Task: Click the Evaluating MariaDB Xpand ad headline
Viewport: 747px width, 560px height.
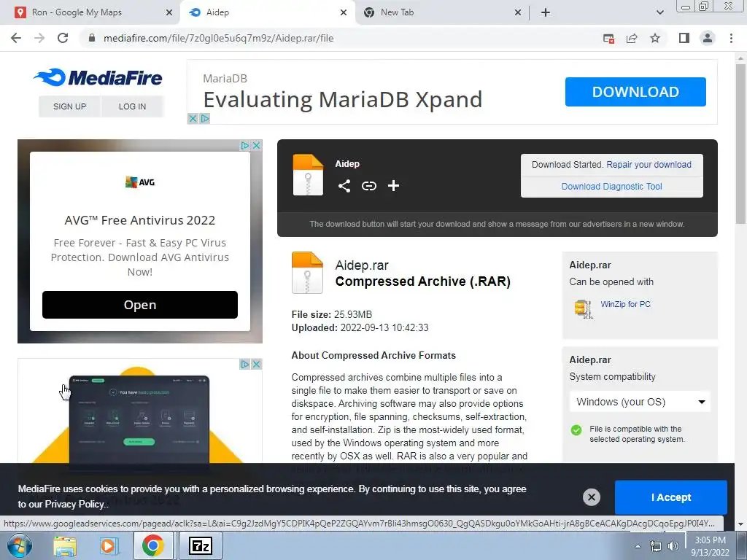Action: [x=343, y=99]
